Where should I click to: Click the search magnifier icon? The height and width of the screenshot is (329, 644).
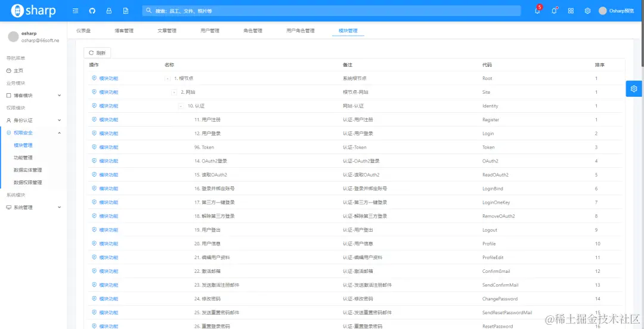[148, 11]
